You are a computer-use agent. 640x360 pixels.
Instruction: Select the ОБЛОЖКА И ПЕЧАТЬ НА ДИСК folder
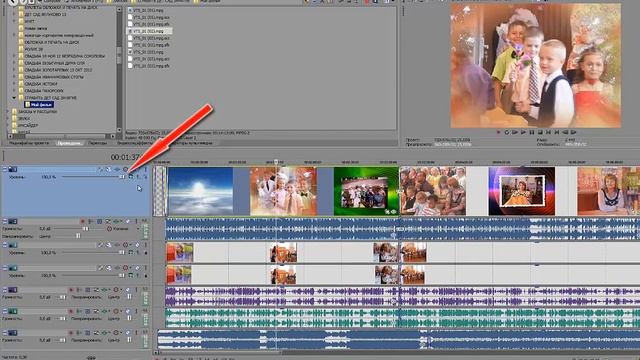(x=51, y=42)
